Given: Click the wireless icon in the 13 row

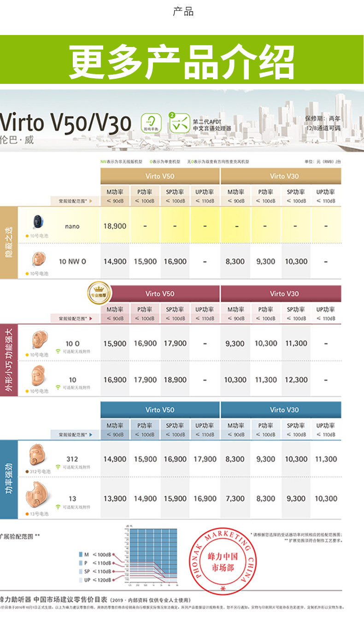Looking at the screenshot, I should pyautogui.click(x=58, y=506).
